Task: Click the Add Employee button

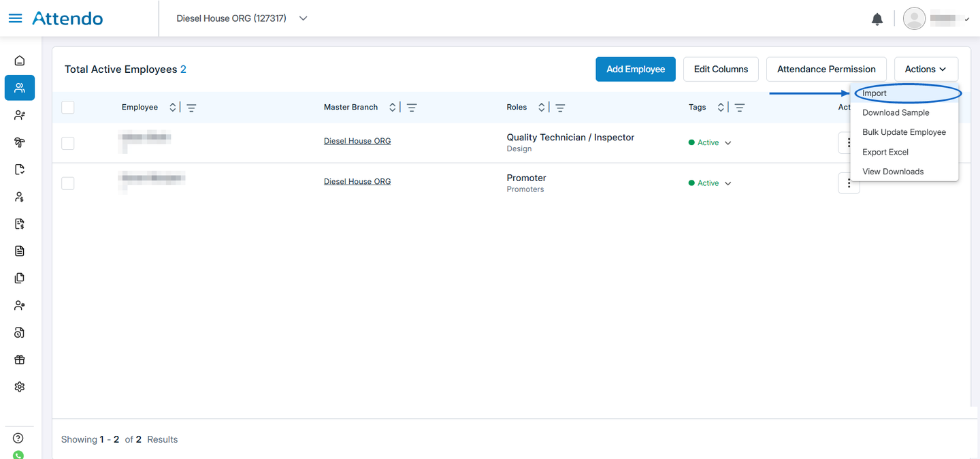Action: point(636,69)
